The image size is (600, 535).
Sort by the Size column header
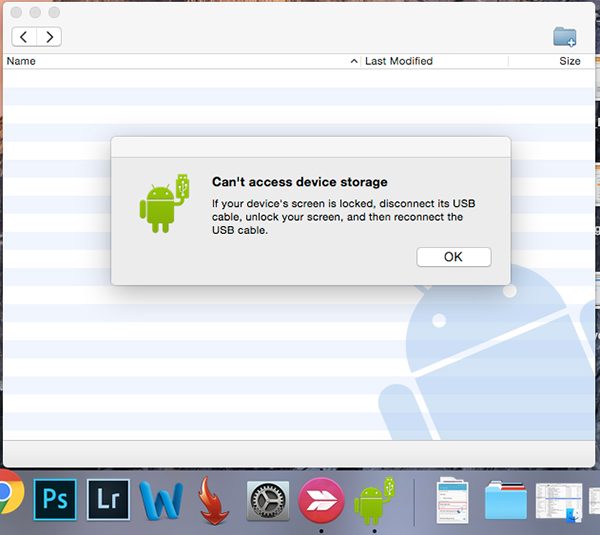tap(569, 61)
